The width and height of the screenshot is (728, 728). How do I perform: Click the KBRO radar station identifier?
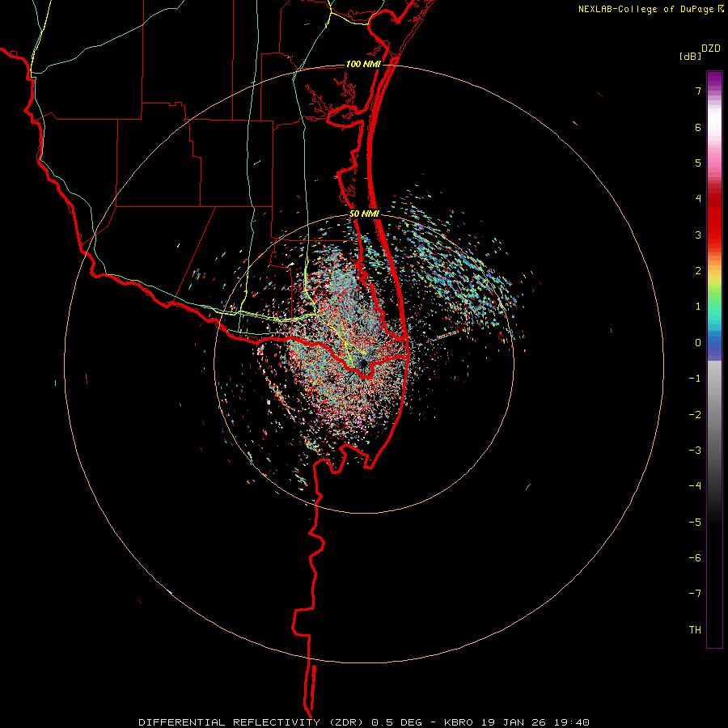tap(459, 722)
